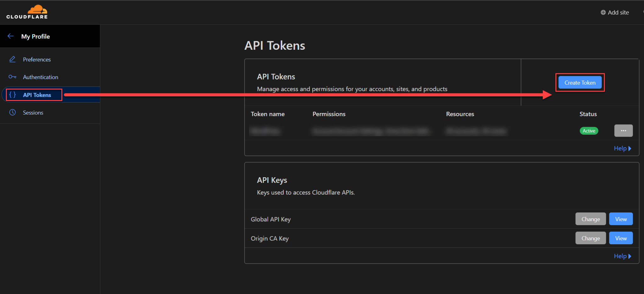
Task: View the Global API Key
Action: (x=620, y=219)
